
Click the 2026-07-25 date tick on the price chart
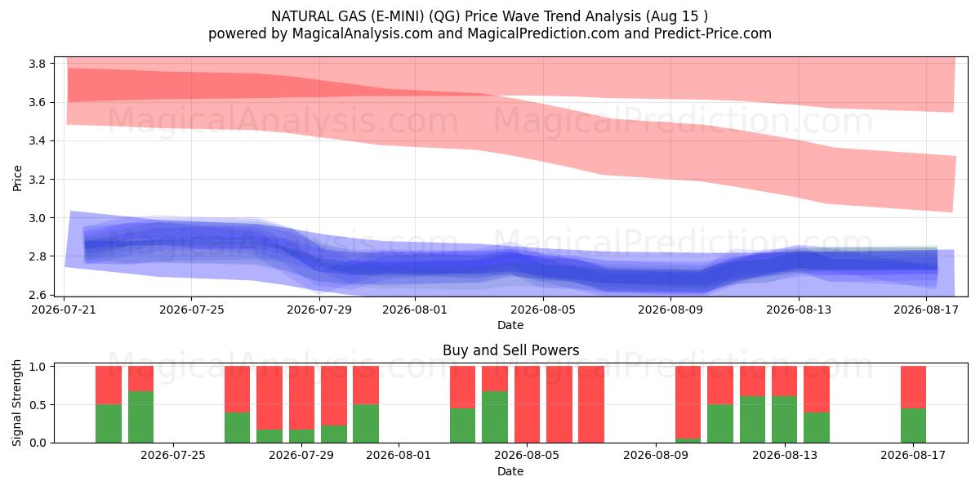pos(191,310)
